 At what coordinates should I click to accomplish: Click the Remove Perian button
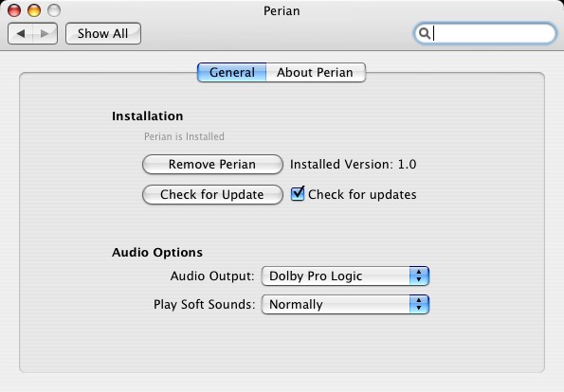pos(212,164)
